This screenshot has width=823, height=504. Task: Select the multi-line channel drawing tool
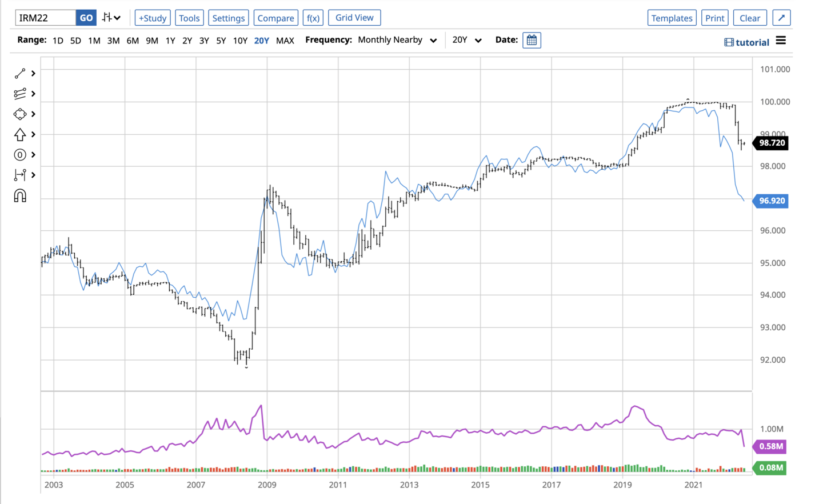20,94
